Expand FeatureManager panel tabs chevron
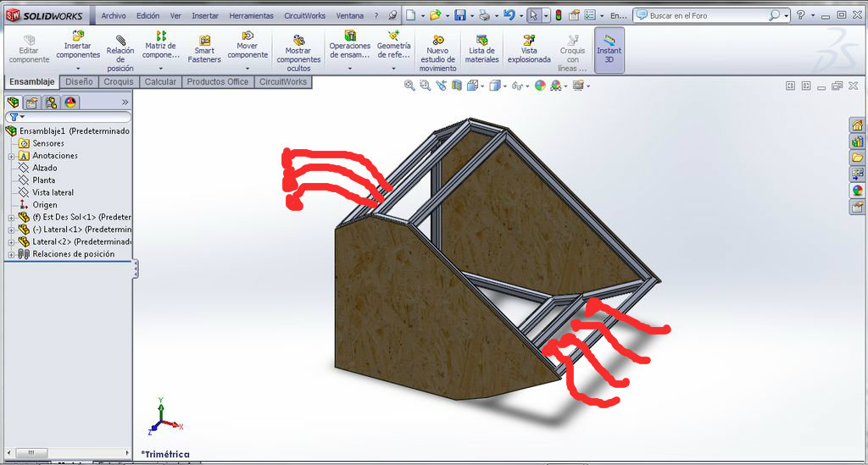This screenshot has width=868, height=465. (125, 102)
